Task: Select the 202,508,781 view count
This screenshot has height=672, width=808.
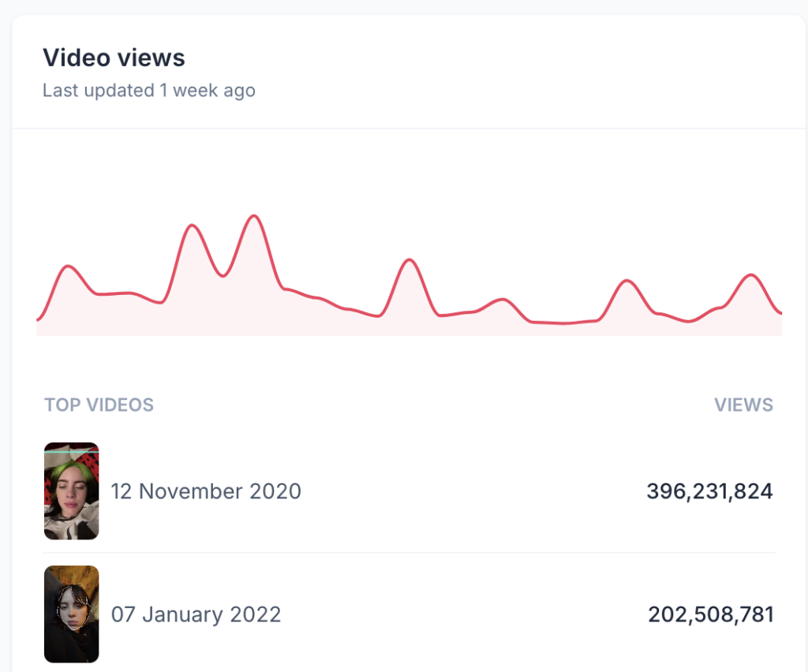Action: [x=710, y=614]
